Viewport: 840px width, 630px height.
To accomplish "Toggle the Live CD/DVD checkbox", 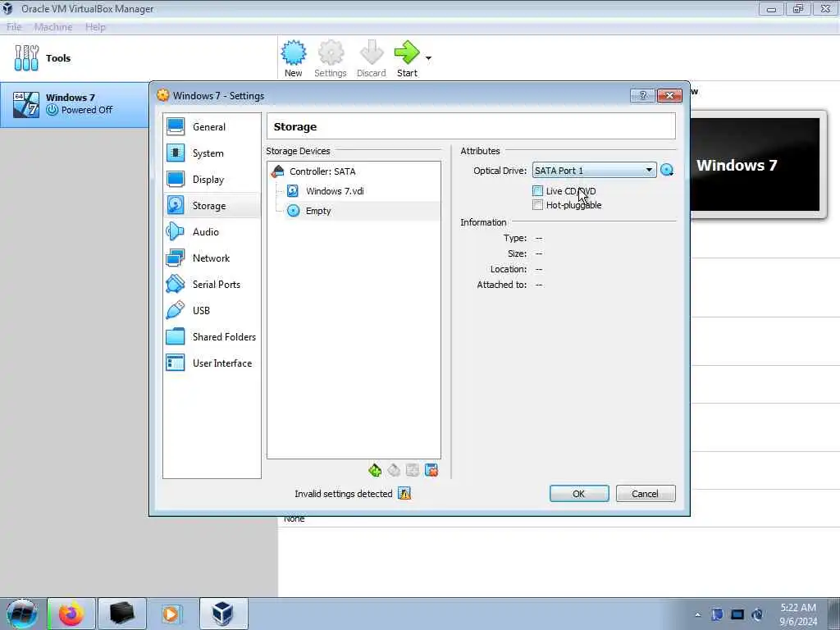I will (537, 190).
